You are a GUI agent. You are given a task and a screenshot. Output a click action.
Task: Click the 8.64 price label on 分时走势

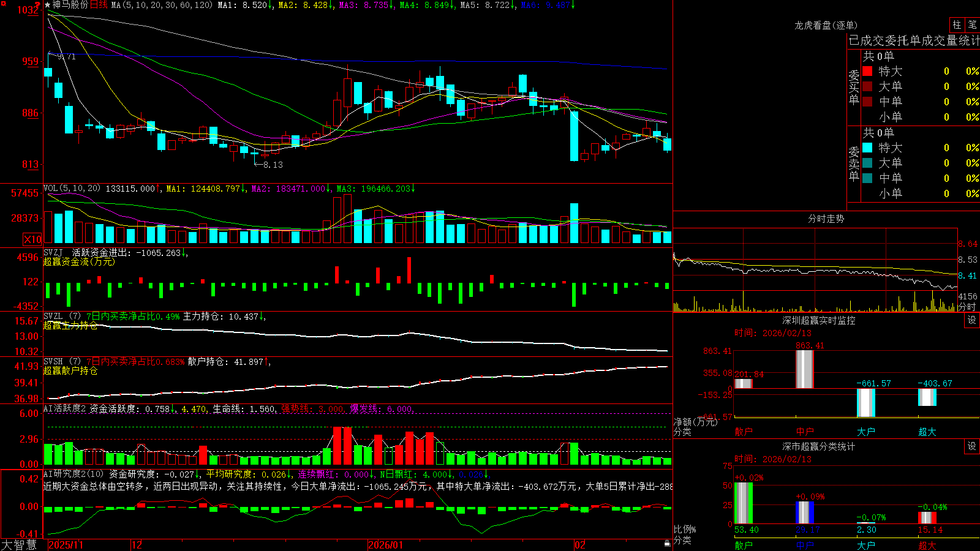[968, 244]
